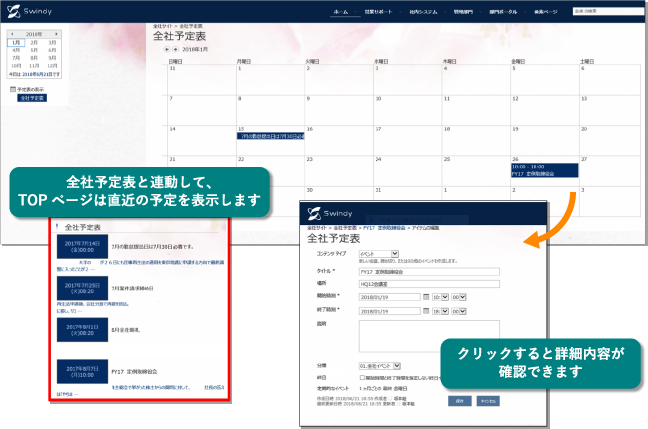Click the 開始時刻 date field
The height and width of the screenshot is (429, 648).
coord(390,297)
